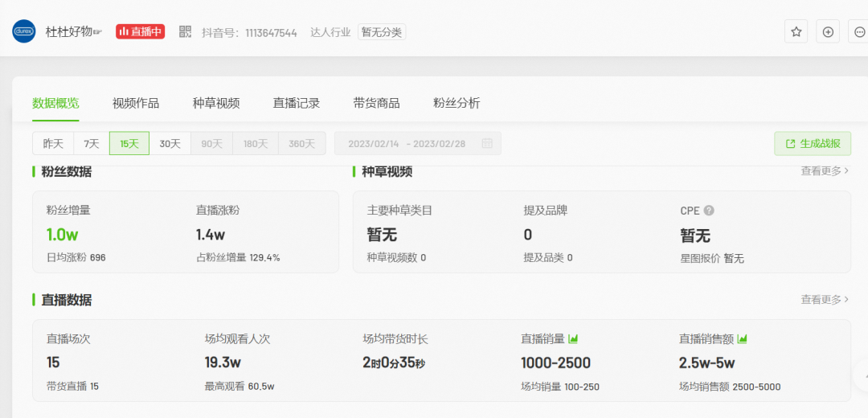
Task: Open the 直播销售额 trend chart icon
Action: pyautogui.click(x=743, y=338)
